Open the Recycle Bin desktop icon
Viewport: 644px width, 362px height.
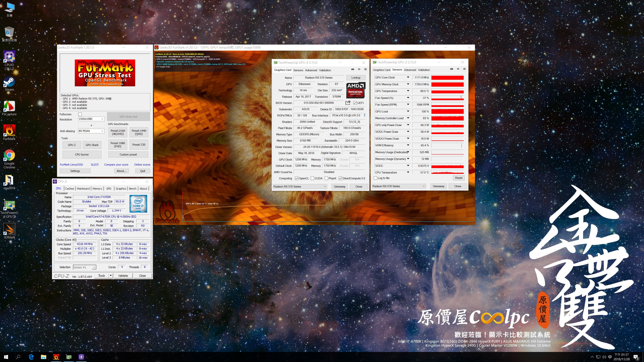pos(9,34)
